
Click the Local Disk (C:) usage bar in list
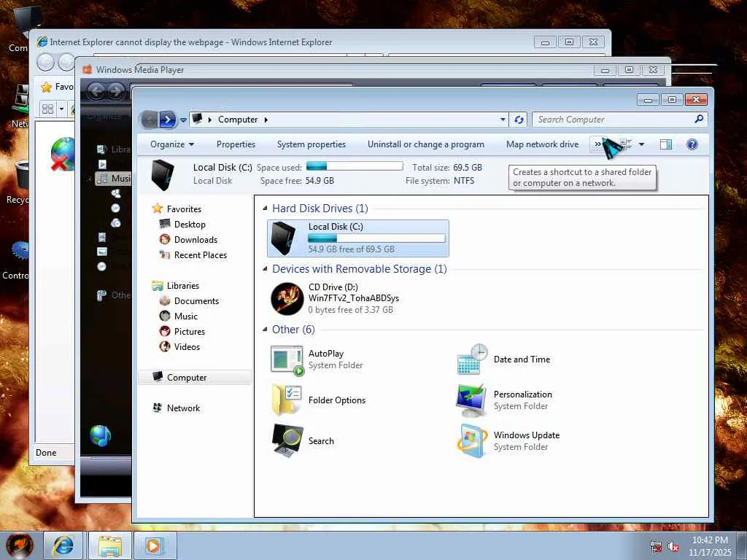[376, 238]
